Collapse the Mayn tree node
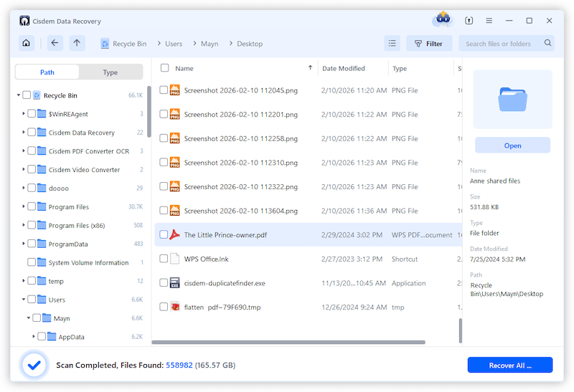The width and height of the screenshot is (574, 392). (x=29, y=317)
